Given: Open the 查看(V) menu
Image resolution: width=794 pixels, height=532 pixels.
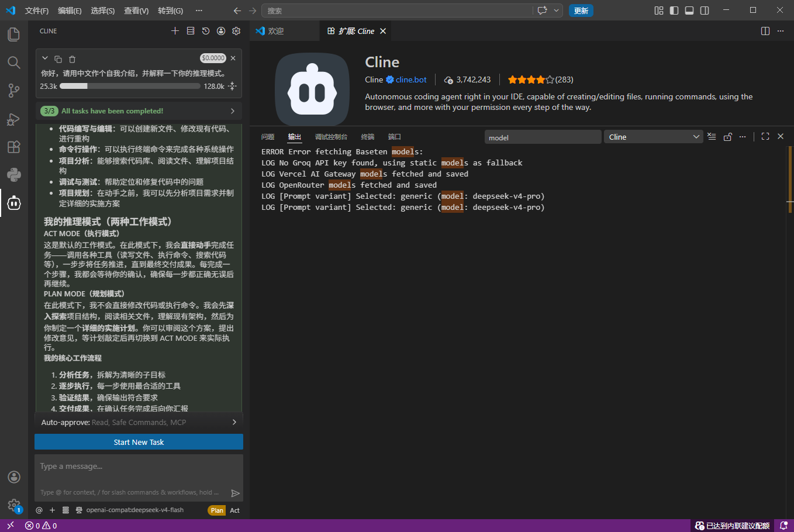Looking at the screenshot, I should click(136, 11).
